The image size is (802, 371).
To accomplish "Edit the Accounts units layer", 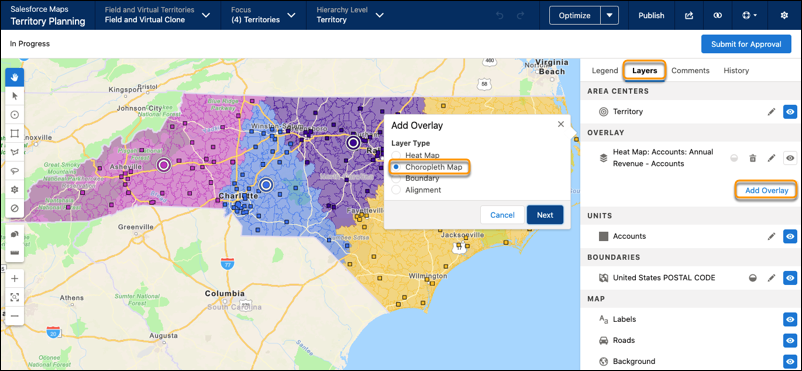I will point(771,236).
